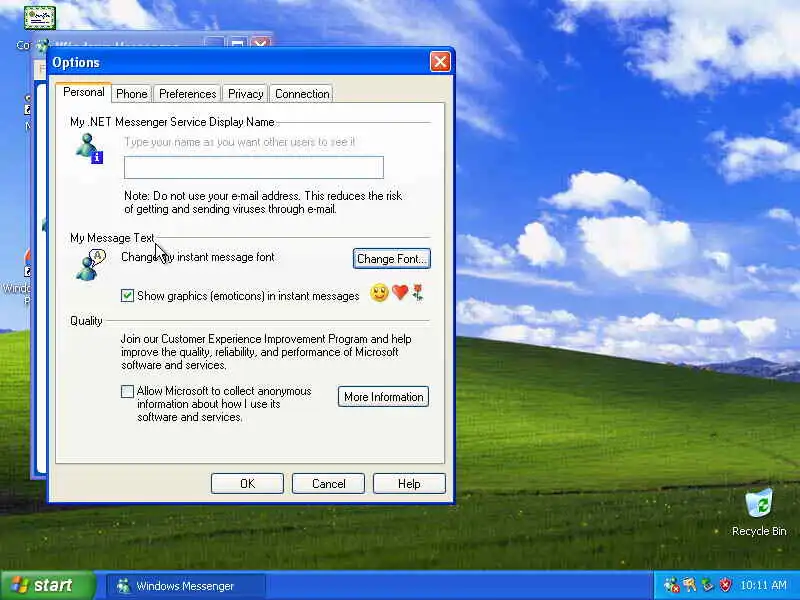Open Help from the Options dialog
Viewport: 800px width, 600px height.
409,483
